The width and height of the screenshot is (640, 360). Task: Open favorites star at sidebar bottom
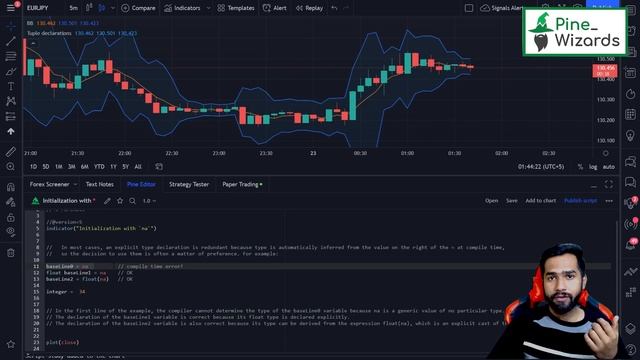[11, 344]
